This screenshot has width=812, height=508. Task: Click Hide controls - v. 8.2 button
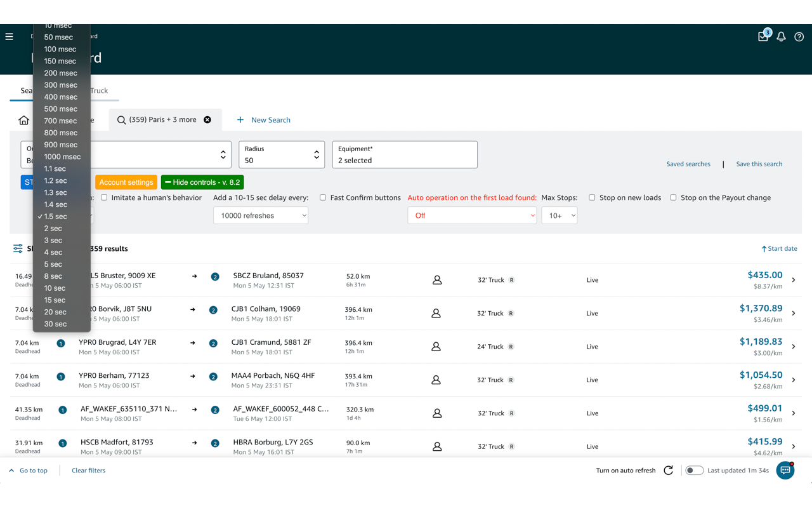coord(202,182)
